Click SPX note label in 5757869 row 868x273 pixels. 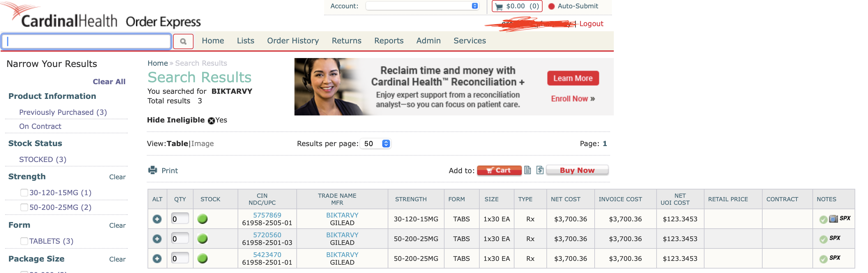pos(845,218)
